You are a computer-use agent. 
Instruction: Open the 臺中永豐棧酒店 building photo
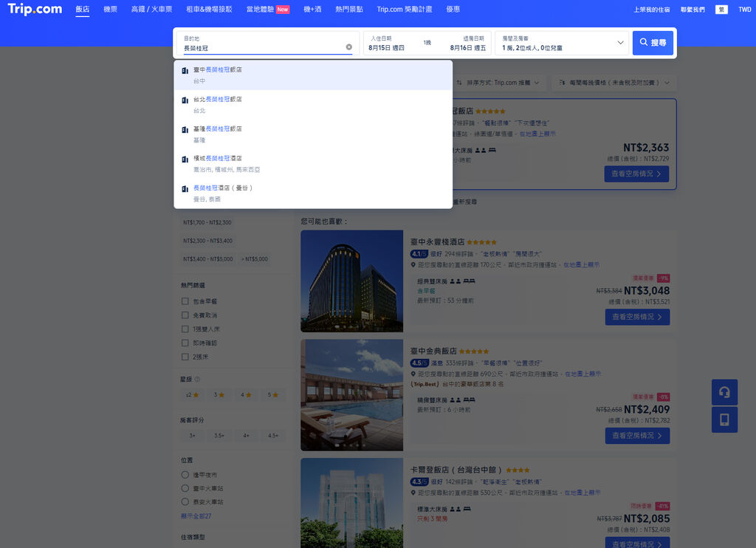352,281
